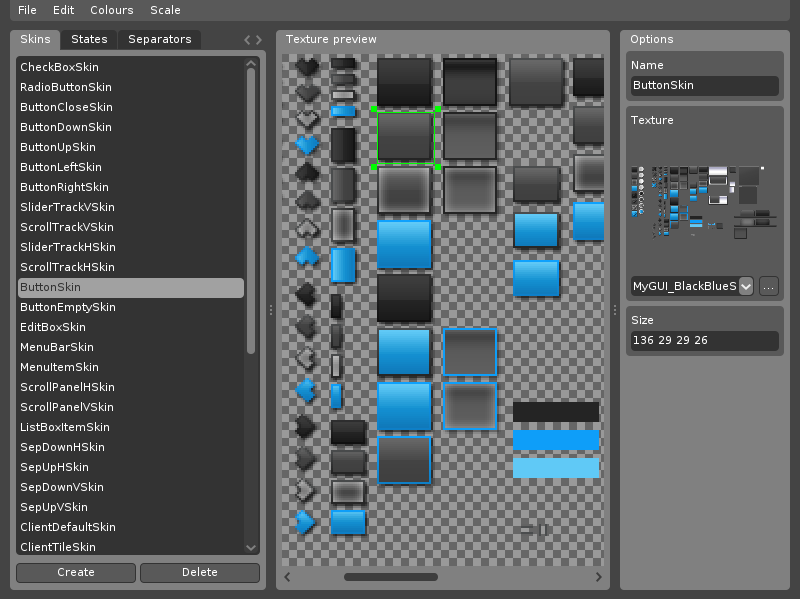This screenshot has height=599, width=800.
Task: Switch to the States tab
Action: [x=89, y=40]
